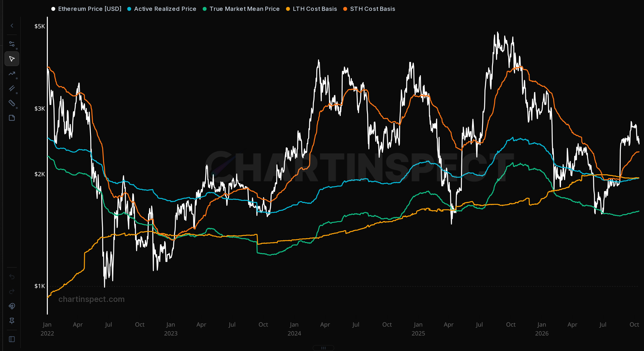Screen dimensions: 644x351
Task: Open the note annotation tool
Action: (12, 118)
